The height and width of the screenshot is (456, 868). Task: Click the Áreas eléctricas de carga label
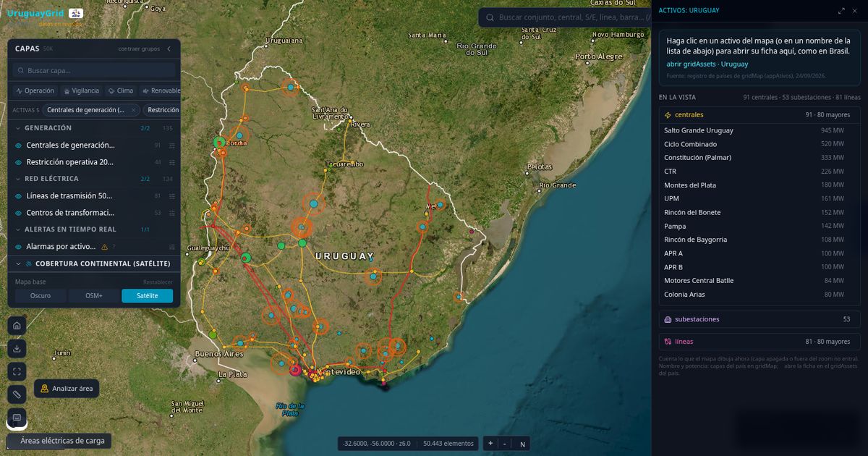point(62,440)
